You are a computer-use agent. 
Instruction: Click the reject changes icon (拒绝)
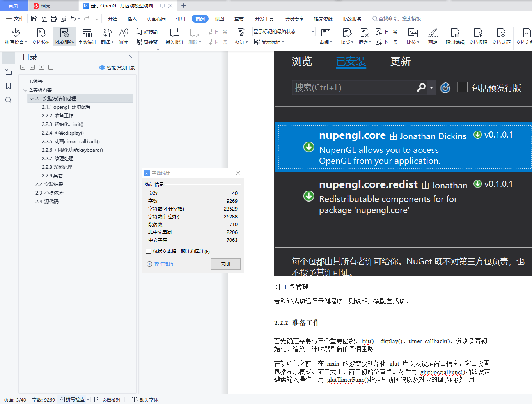(x=364, y=37)
